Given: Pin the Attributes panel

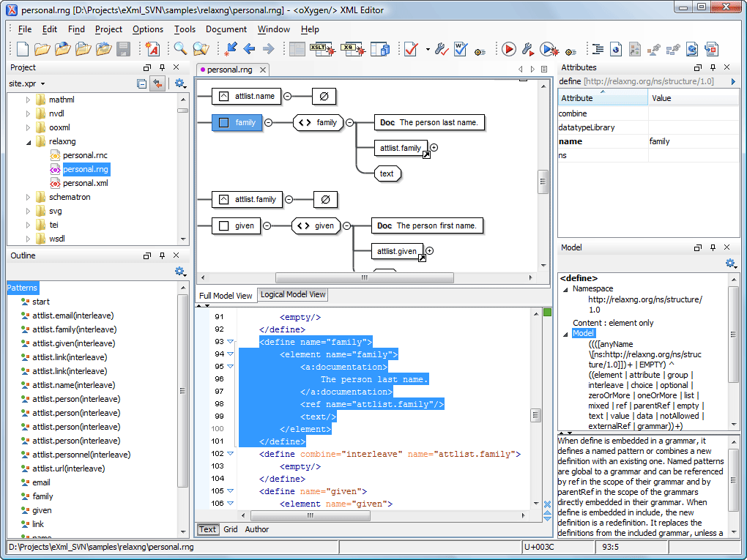Looking at the screenshot, I should pos(713,67).
